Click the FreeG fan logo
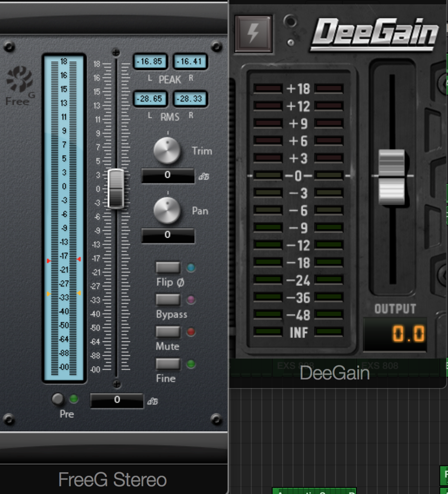The width and height of the screenshot is (448, 494). tap(19, 79)
